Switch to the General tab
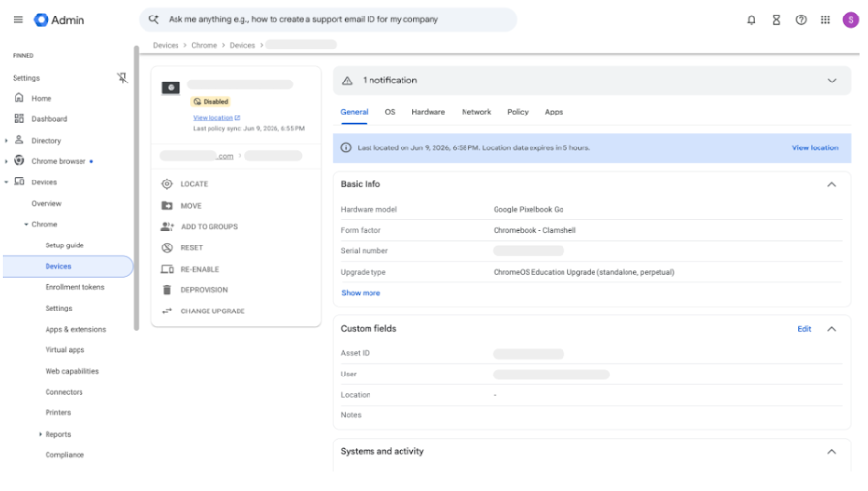868x491 pixels. pos(354,112)
